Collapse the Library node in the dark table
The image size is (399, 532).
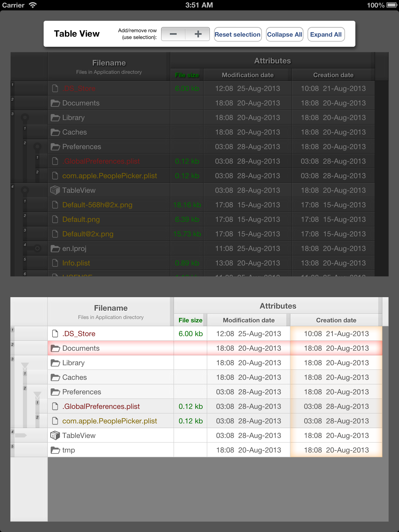pyautogui.click(x=25, y=118)
